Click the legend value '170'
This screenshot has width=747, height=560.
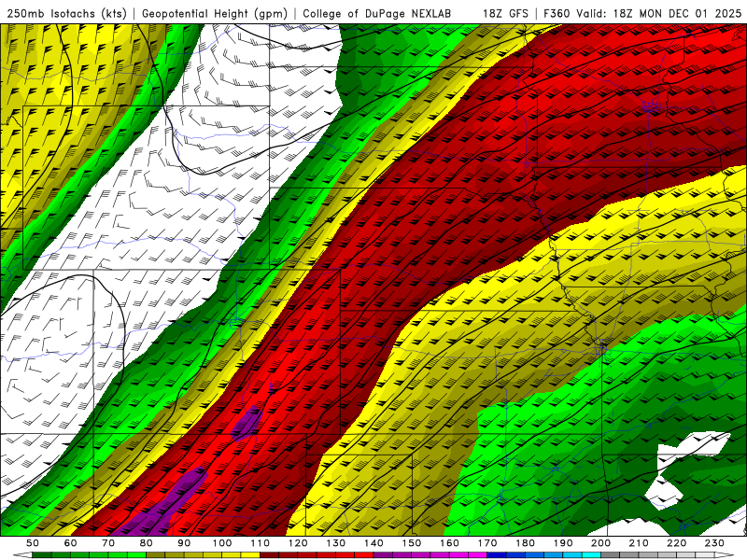coord(486,543)
